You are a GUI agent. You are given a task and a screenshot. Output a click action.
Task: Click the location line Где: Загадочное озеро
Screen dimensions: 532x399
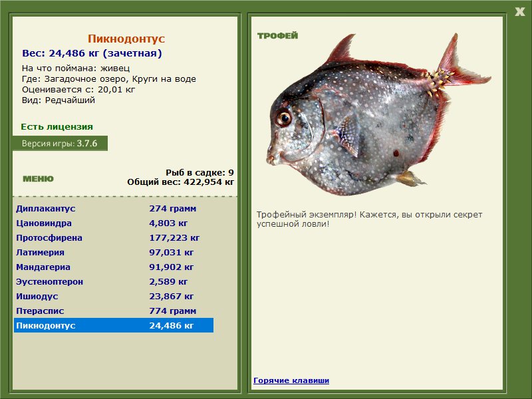click(109, 79)
